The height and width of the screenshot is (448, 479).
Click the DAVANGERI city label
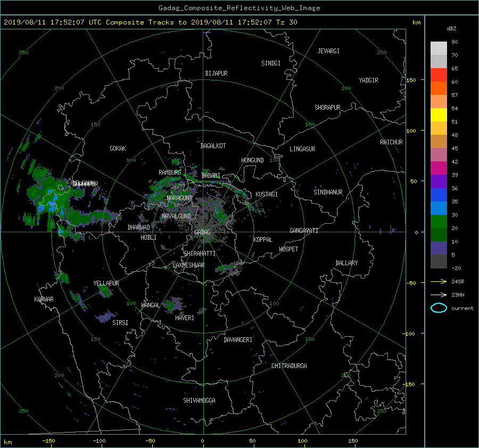point(238,340)
